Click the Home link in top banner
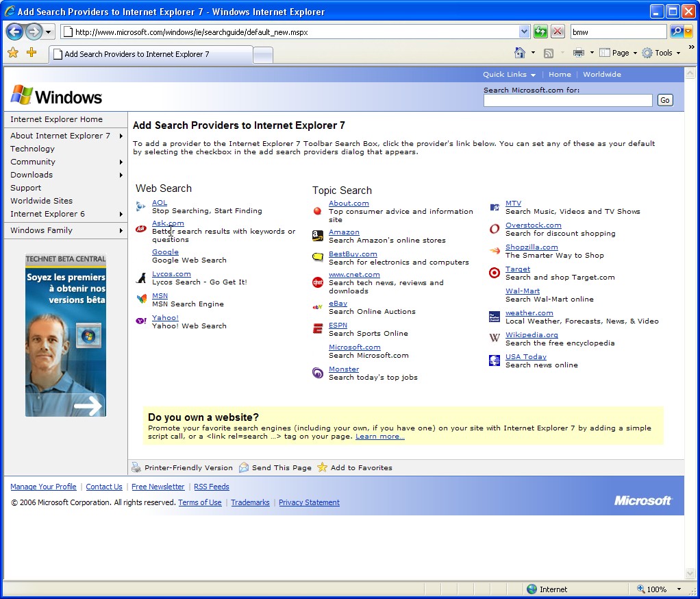 tap(560, 75)
